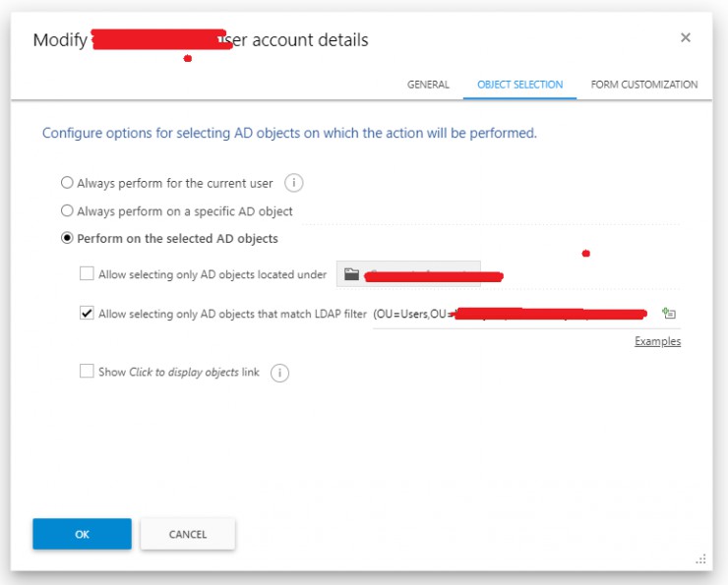Click the resize grip at dialog corner
This screenshot has height=585, width=728.
click(x=701, y=558)
